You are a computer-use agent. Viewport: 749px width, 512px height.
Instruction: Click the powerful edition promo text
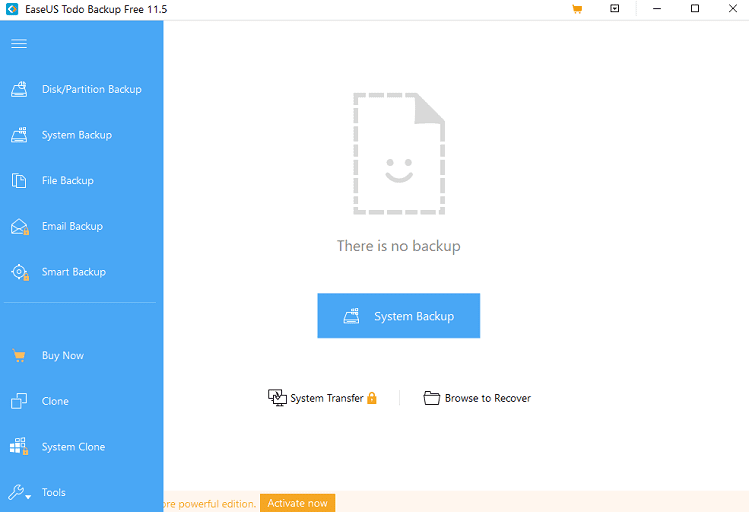click(210, 504)
